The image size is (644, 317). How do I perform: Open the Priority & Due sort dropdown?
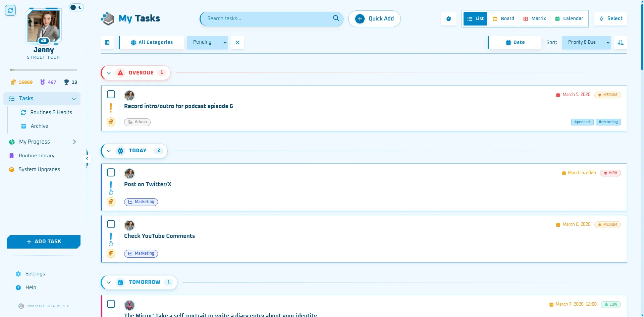tap(586, 43)
